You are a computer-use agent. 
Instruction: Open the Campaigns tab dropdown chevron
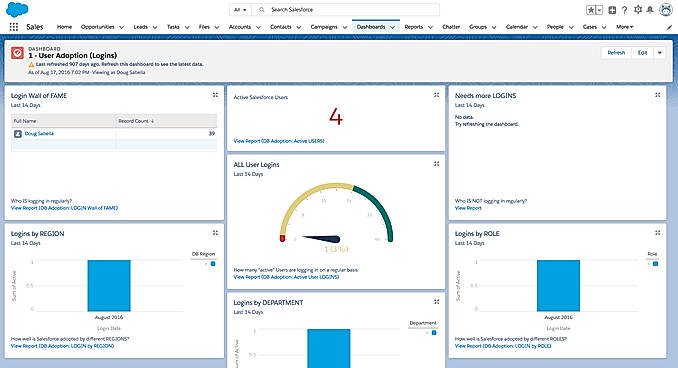(345, 27)
